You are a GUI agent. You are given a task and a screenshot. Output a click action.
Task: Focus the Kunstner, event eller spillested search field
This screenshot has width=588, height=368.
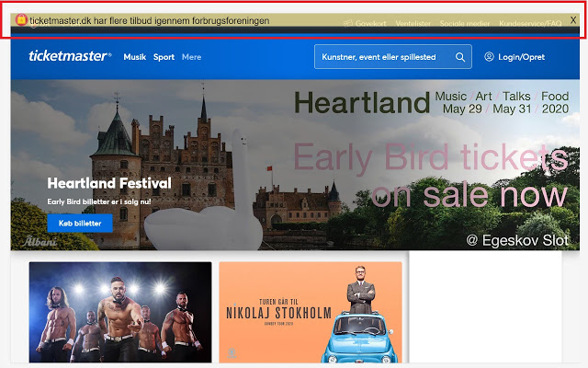tap(393, 57)
